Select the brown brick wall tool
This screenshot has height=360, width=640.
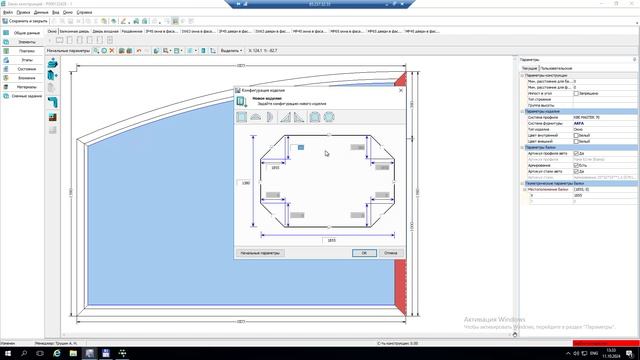coord(53,118)
